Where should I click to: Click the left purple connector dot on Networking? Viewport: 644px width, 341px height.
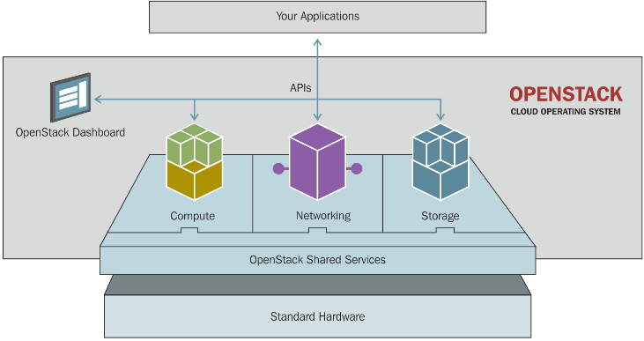278,168
